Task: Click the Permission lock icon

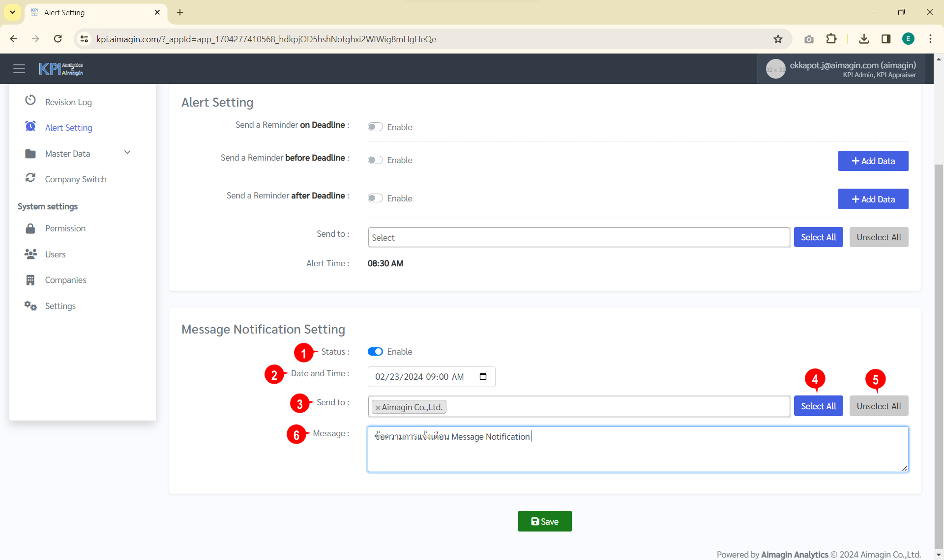Action: [x=30, y=228]
